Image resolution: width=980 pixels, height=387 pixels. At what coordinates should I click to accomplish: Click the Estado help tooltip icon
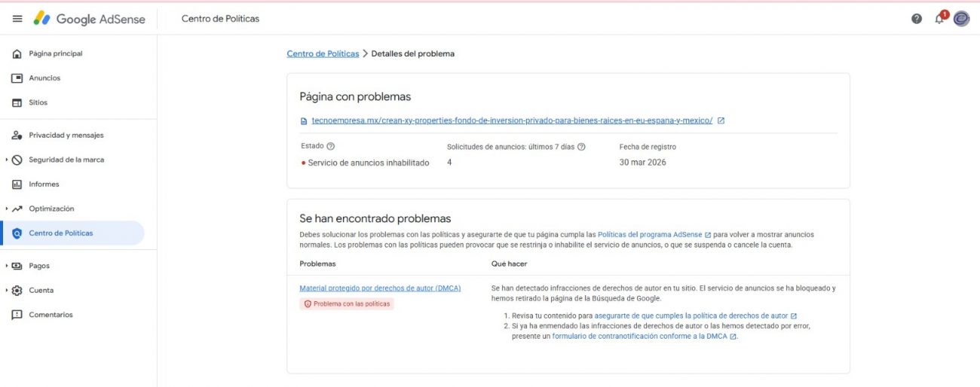point(331,147)
